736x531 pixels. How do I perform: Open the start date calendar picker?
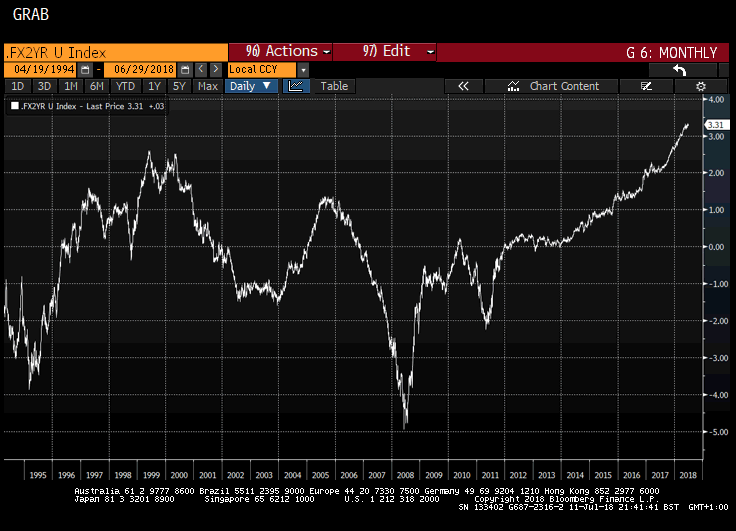[85, 69]
